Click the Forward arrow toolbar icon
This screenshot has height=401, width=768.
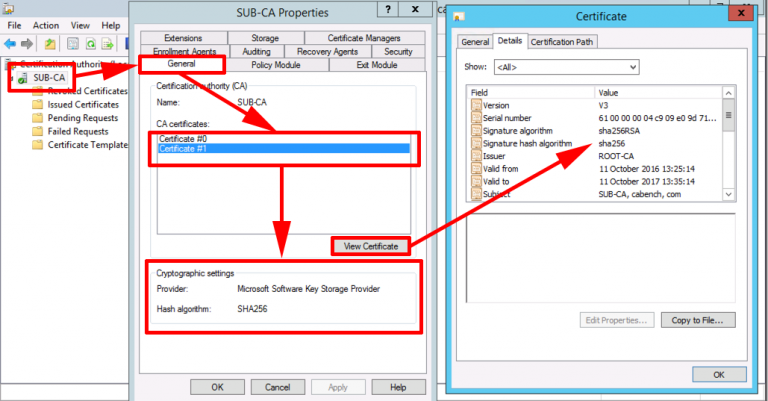[27, 44]
